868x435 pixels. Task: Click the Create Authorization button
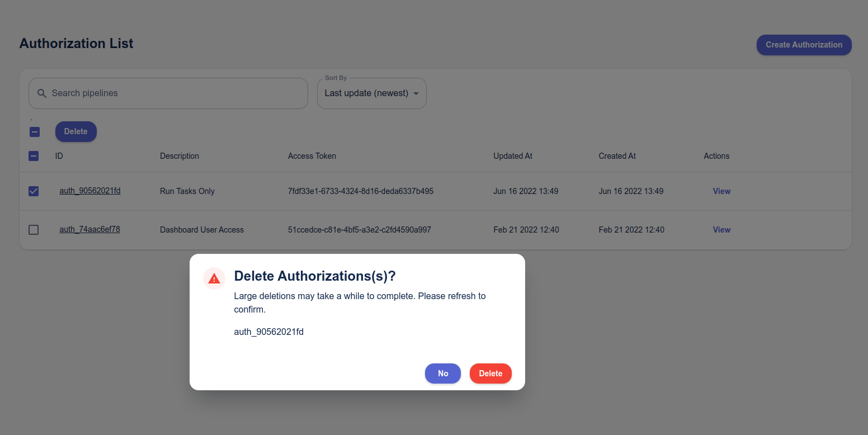pyautogui.click(x=804, y=45)
